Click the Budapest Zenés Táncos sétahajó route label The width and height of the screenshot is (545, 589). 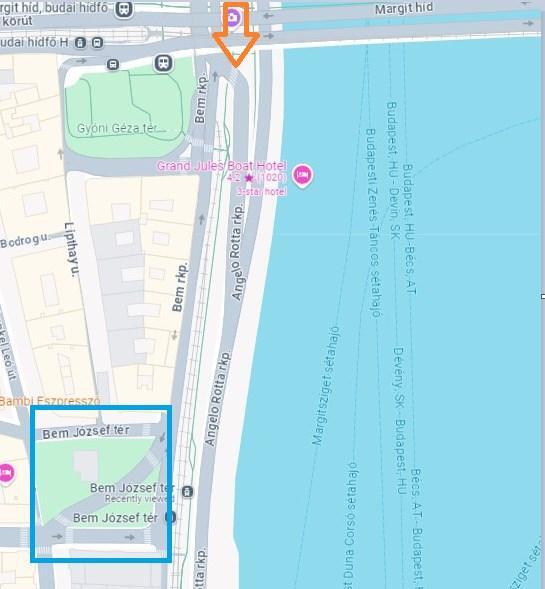point(374,223)
